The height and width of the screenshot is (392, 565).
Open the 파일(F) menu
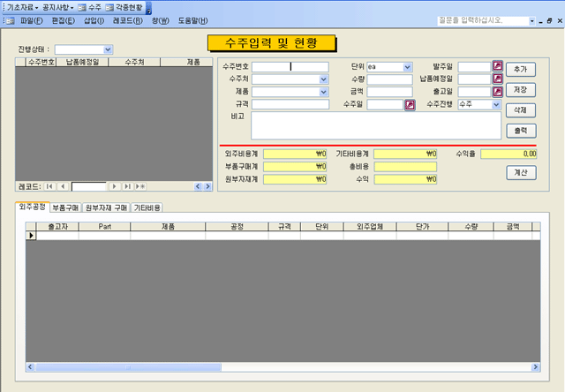click(x=32, y=20)
